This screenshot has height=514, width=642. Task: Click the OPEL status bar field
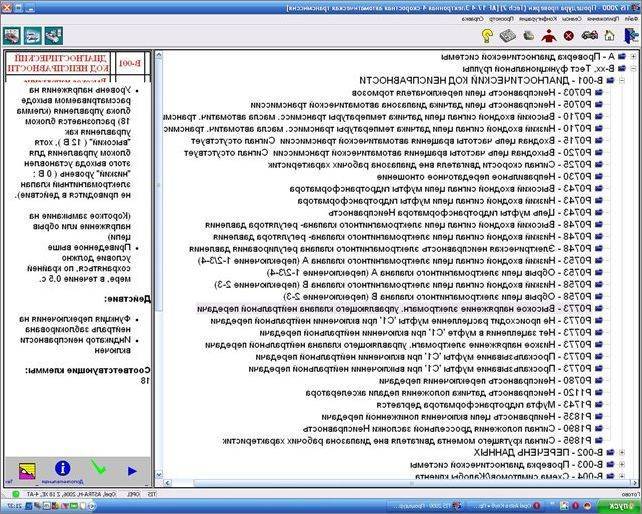pyautogui.click(x=133, y=494)
